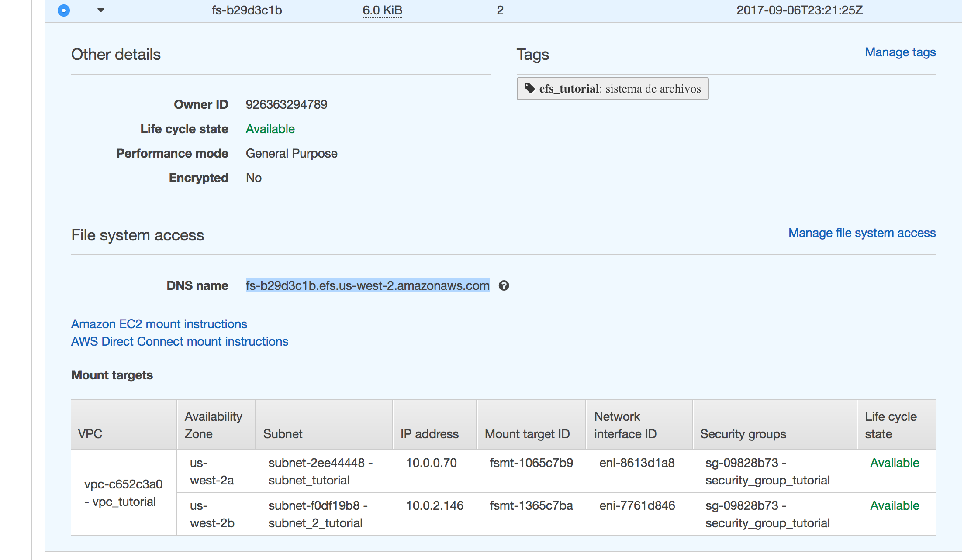
Task: Click subnet-2ee44448 subnet_tutorial cell
Action: [x=320, y=471]
